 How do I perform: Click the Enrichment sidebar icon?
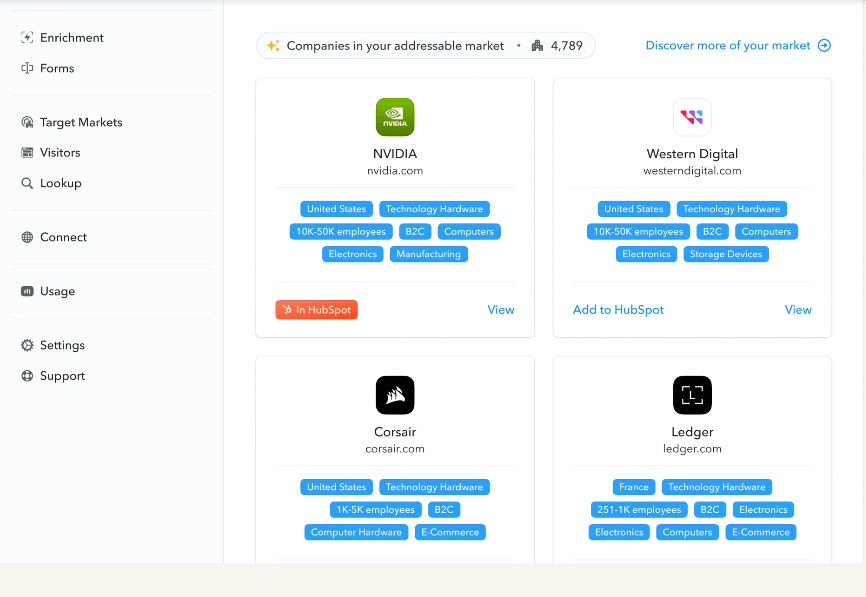click(27, 38)
